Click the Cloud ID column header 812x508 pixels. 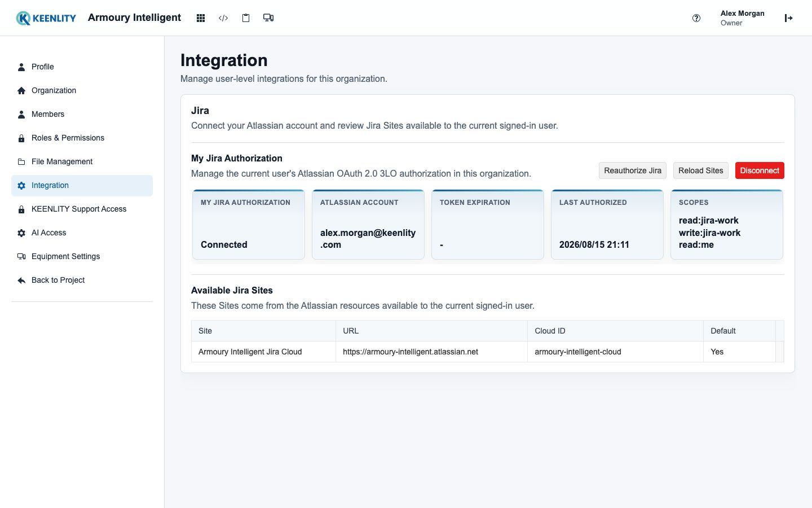pyautogui.click(x=616, y=331)
